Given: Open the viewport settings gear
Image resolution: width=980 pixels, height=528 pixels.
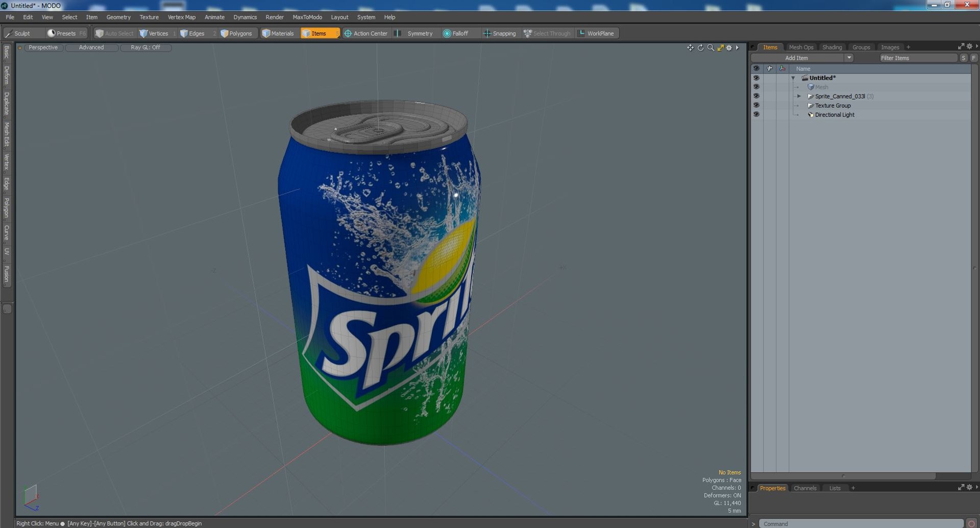Looking at the screenshot, I should click(729, 47).
